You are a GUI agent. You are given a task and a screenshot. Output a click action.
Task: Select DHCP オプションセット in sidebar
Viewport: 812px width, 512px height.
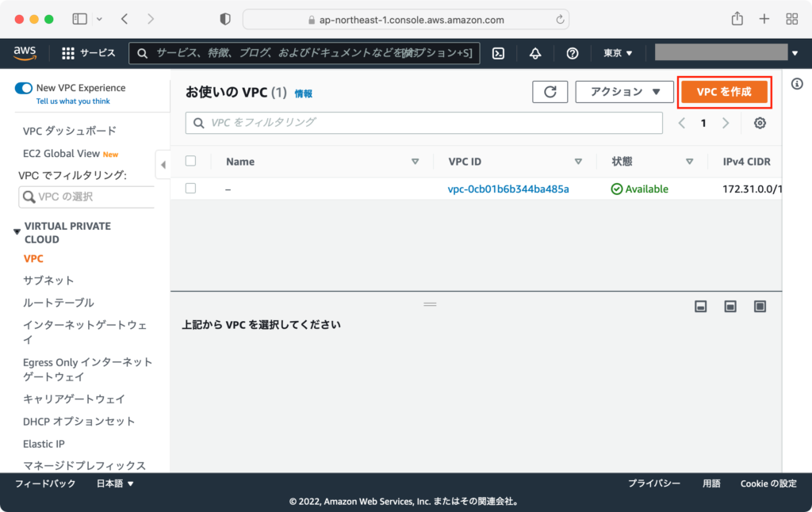(79, 422)
